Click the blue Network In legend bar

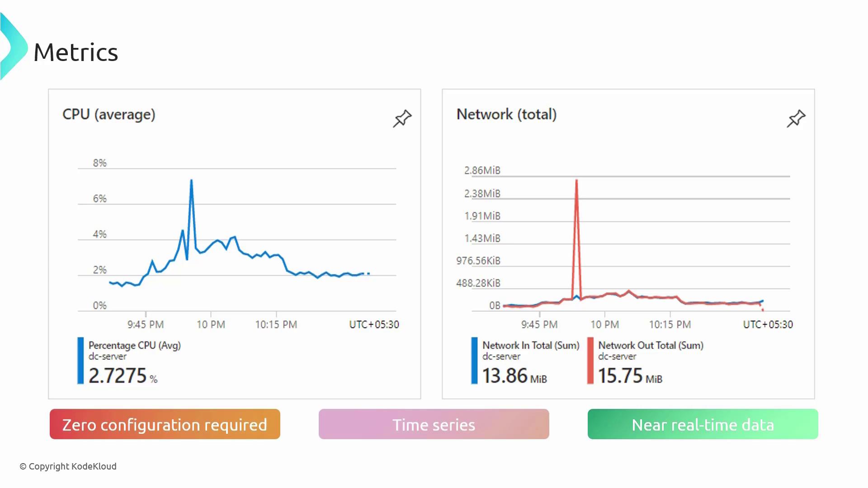coord(474,361)
